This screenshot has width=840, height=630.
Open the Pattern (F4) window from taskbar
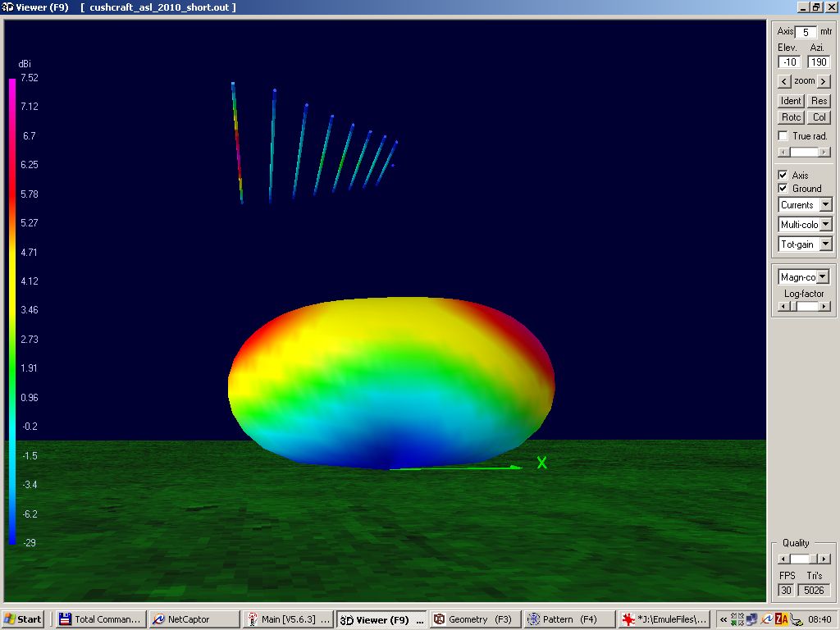569,619
